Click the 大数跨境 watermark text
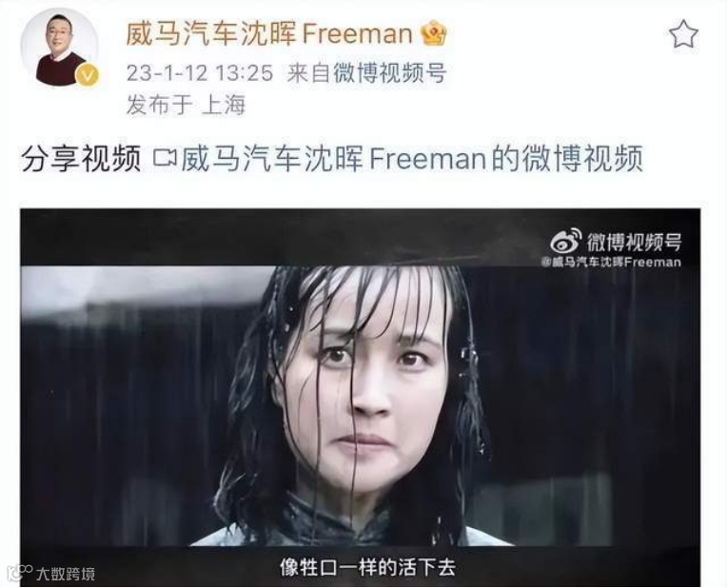Screen dimensions: 728x588 point(66,574)
